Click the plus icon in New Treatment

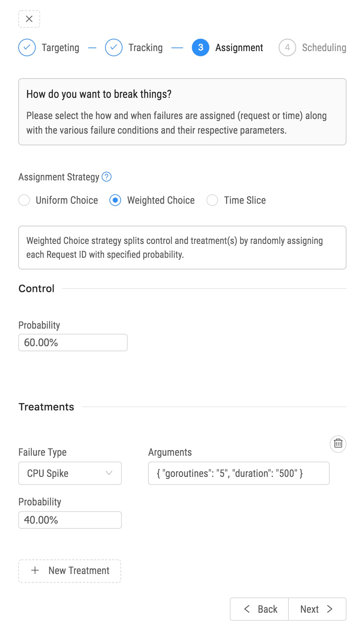click(35, 570)
